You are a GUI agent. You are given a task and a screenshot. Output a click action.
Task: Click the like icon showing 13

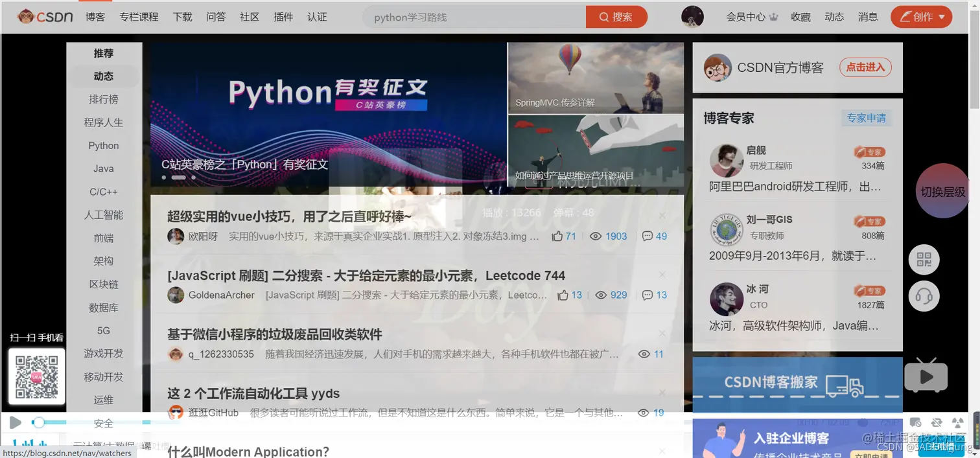563,295
